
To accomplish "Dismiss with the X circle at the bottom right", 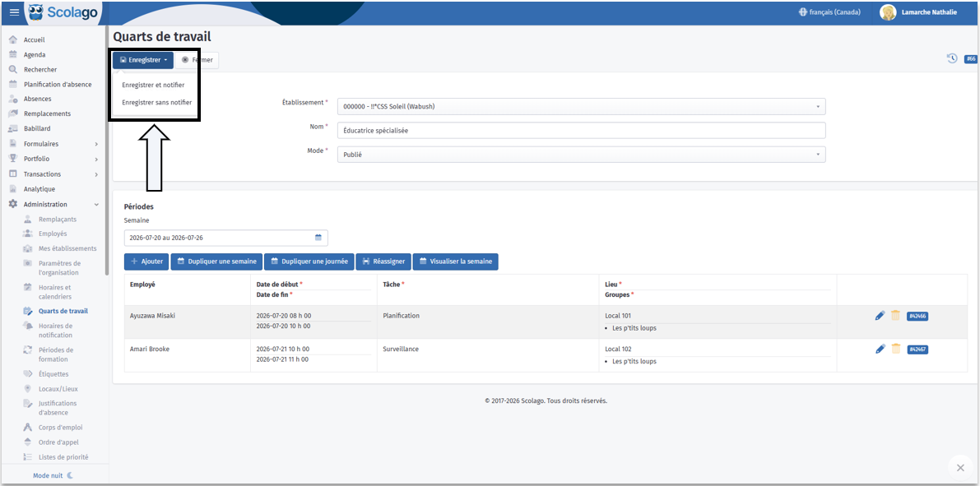I will (x=960, y=467).
